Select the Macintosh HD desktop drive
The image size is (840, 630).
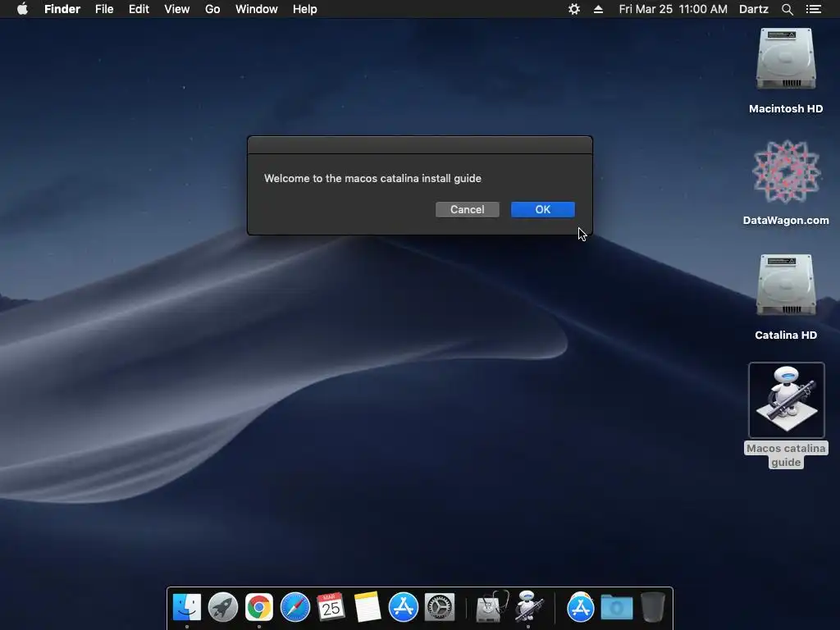[x=786, y=59]
